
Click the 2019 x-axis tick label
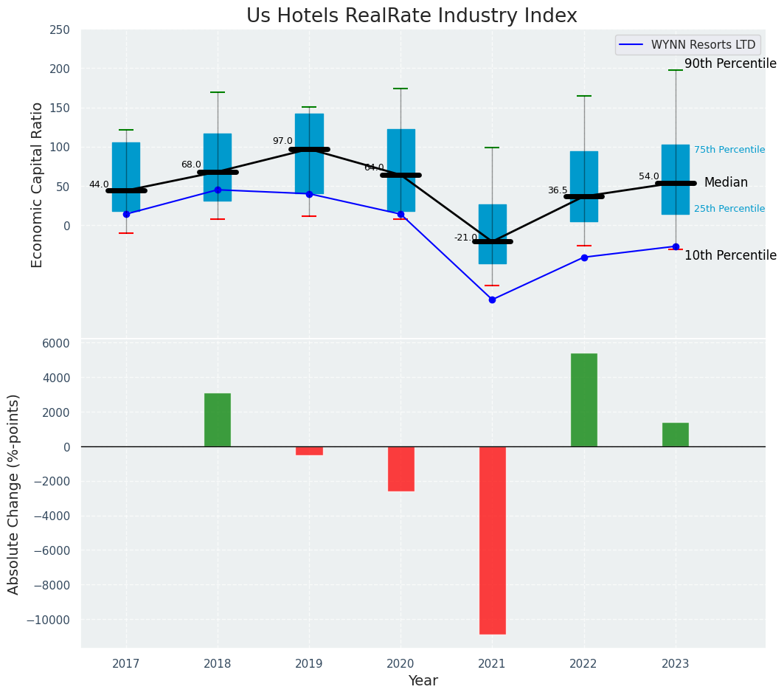(x=309, y=663)
